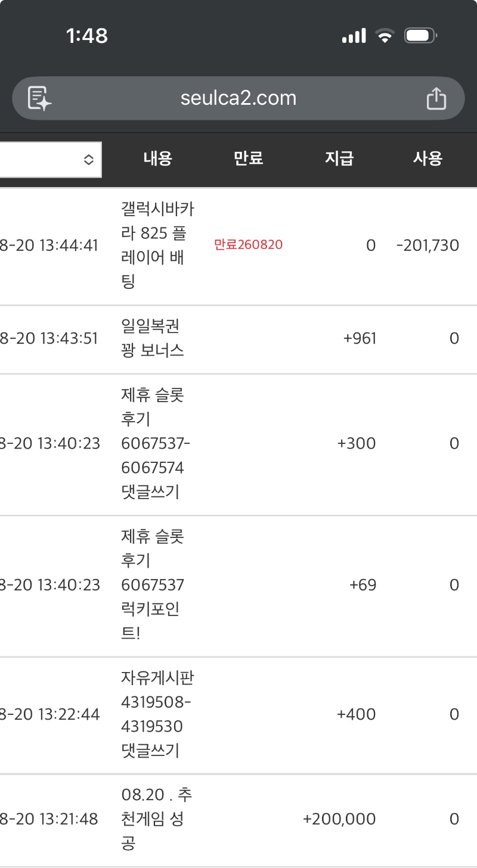477x868 pixels.
Task: Open 자유게시판 4319508 댓글쓰기 entry
Action: (x=157, y=714)
